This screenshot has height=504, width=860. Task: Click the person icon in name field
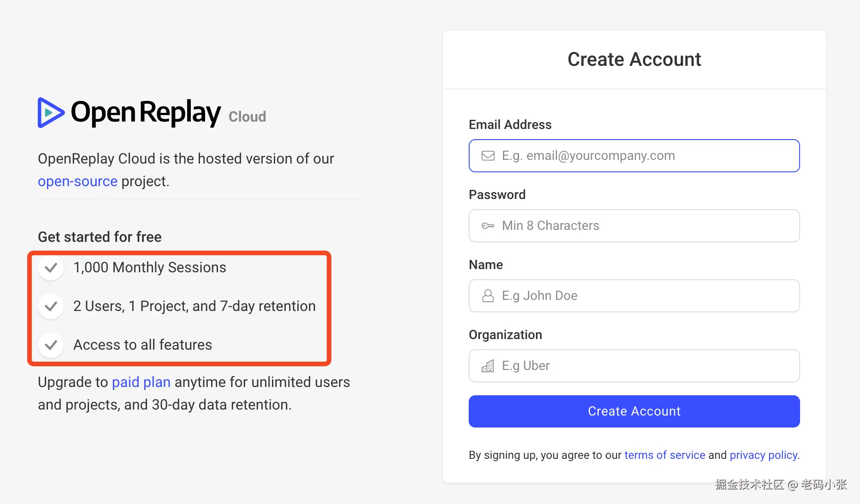click(487, 296)
